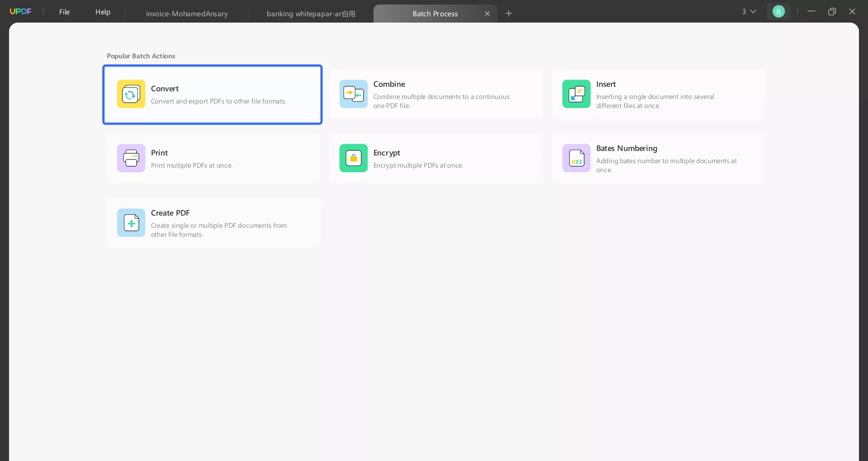Image resolution: width=868 pixels, height=461 pixels.
Task: Close the Batch Process tab
Action: 487,14
